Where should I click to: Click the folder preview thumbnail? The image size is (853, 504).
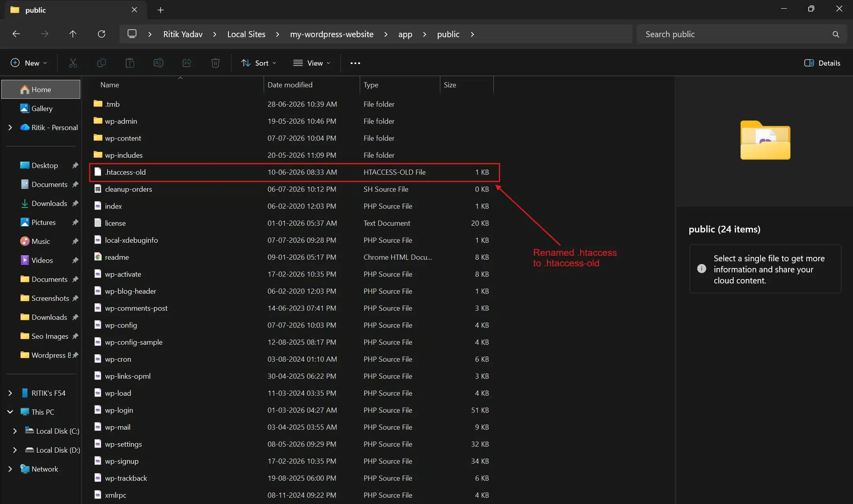[x=765, y=140]
